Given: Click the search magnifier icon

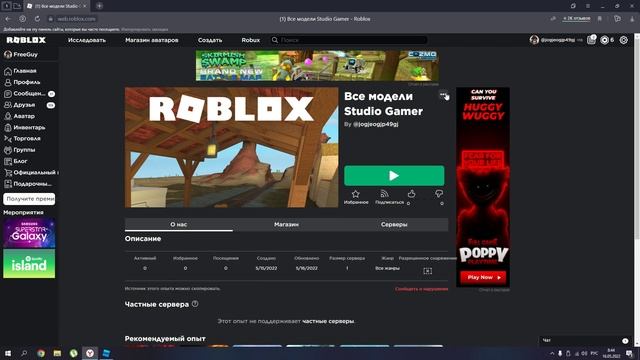Looking at the screenshot, I should coord(275,40).
